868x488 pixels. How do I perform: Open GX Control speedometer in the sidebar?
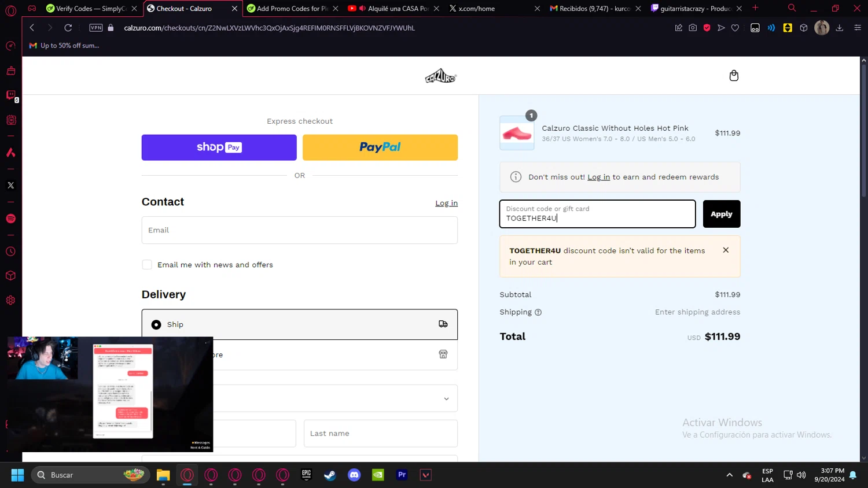coord(10,46)
